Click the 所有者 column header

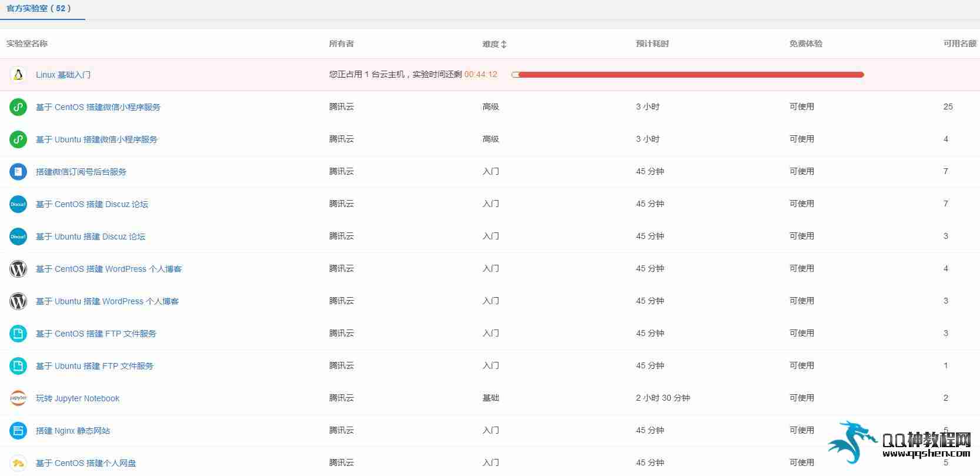(342, 44)
